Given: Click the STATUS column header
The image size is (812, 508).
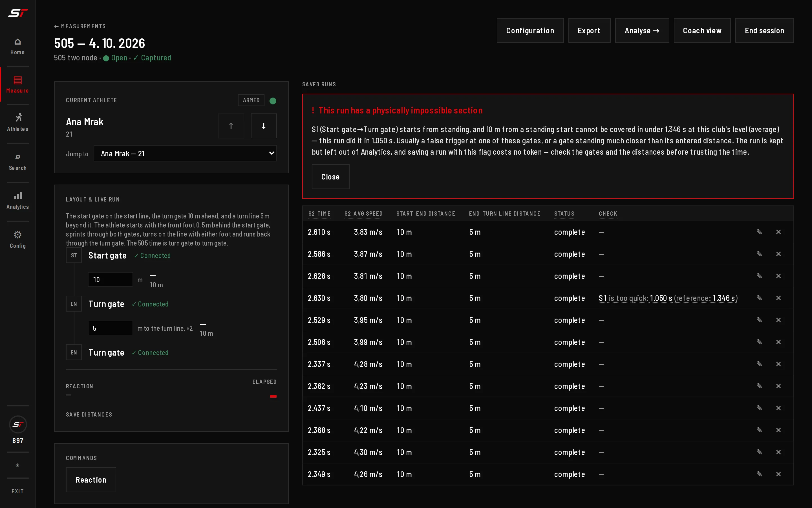Looking at the screenshot, I should (x=564, y=214).
